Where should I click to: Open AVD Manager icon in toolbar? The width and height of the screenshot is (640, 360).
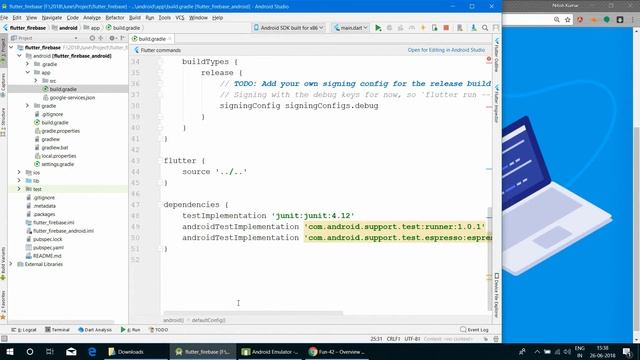[x=460, y=28]
